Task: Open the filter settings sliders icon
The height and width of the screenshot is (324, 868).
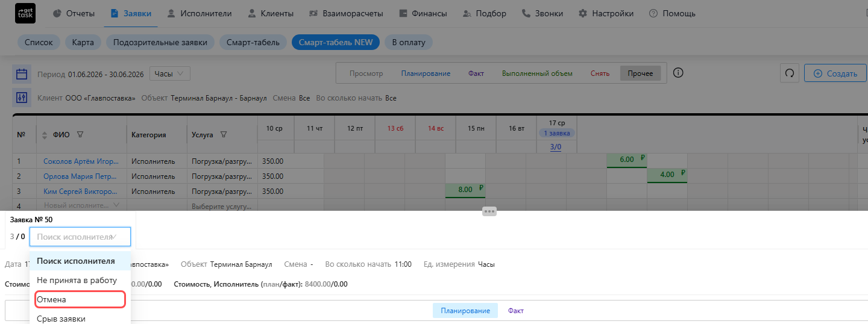Action: coord(22,98)
